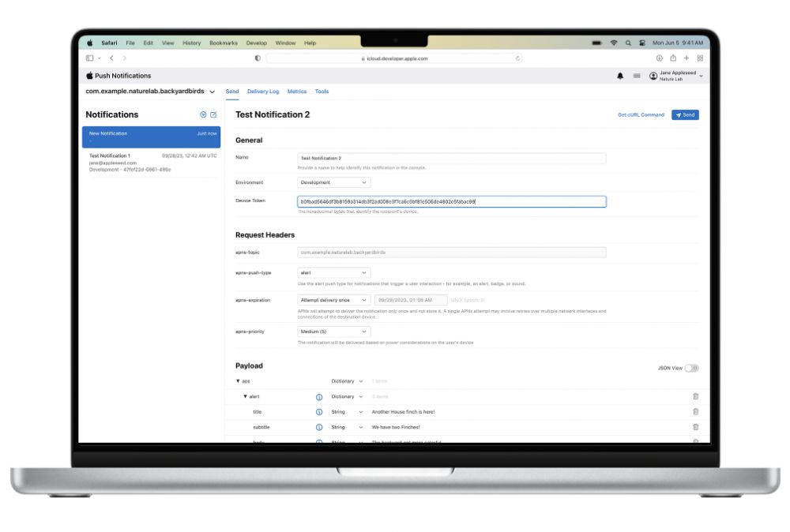Click the privacy shield icon beside address bar
The image size is (790, 532).
coord(258,58)
